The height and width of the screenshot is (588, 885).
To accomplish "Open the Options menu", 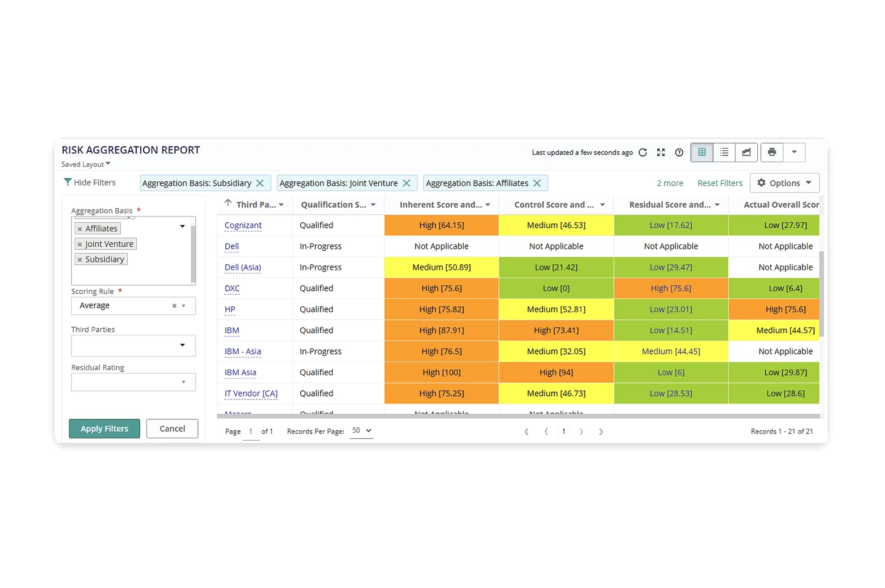I will (x=785, y=183).
